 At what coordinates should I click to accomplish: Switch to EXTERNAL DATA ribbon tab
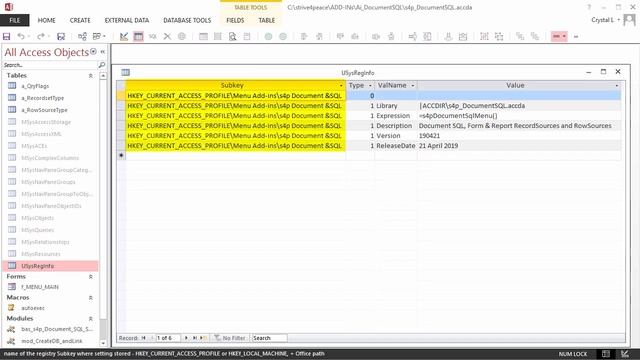[127, 20]
